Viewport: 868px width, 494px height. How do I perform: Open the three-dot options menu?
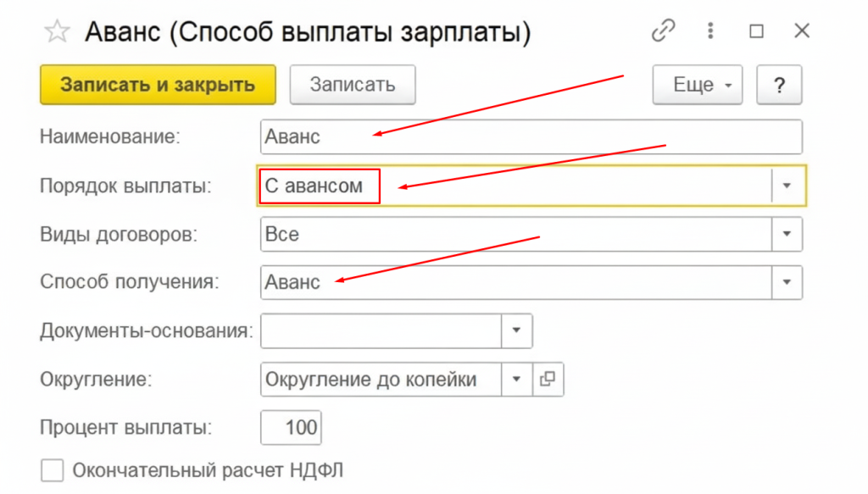pyautogui.click(x=710, y=31)
